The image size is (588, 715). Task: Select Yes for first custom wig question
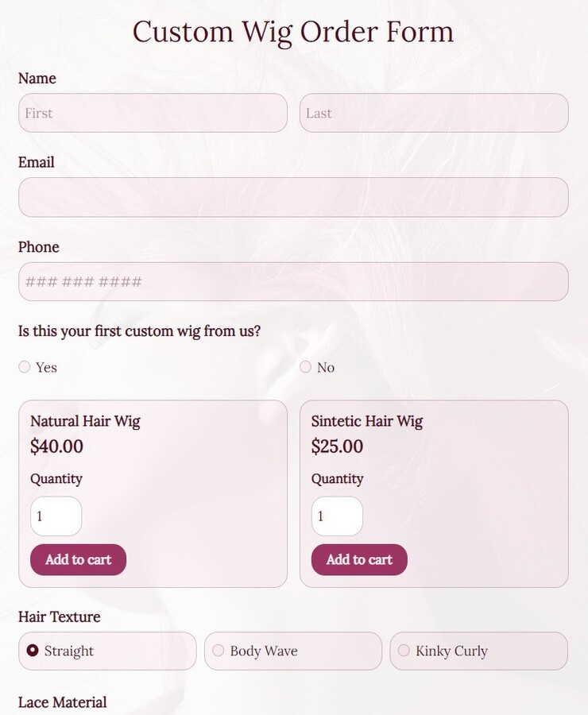coord(25,367)
